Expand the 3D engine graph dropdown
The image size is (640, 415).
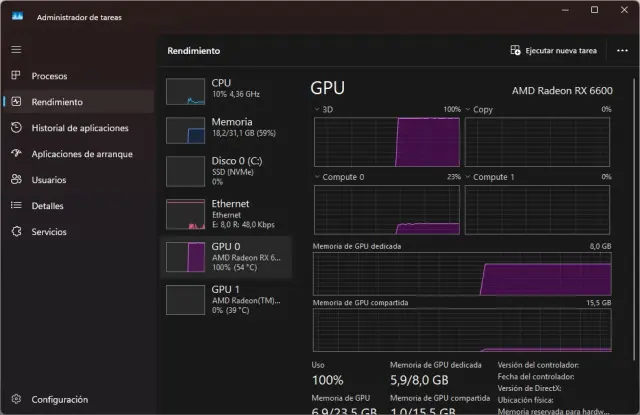click(317, 109)
